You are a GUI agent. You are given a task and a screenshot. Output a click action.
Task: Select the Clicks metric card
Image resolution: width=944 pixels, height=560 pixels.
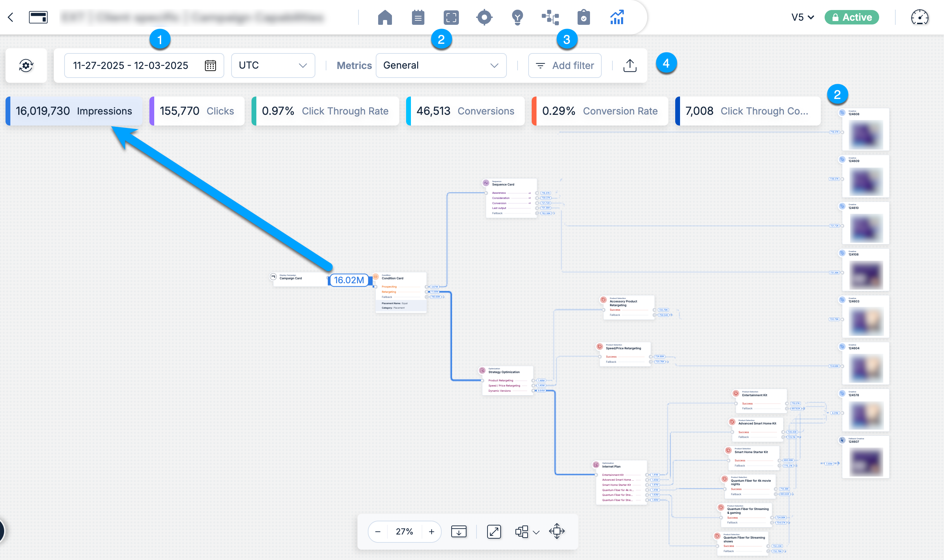(x=197, y=111)
